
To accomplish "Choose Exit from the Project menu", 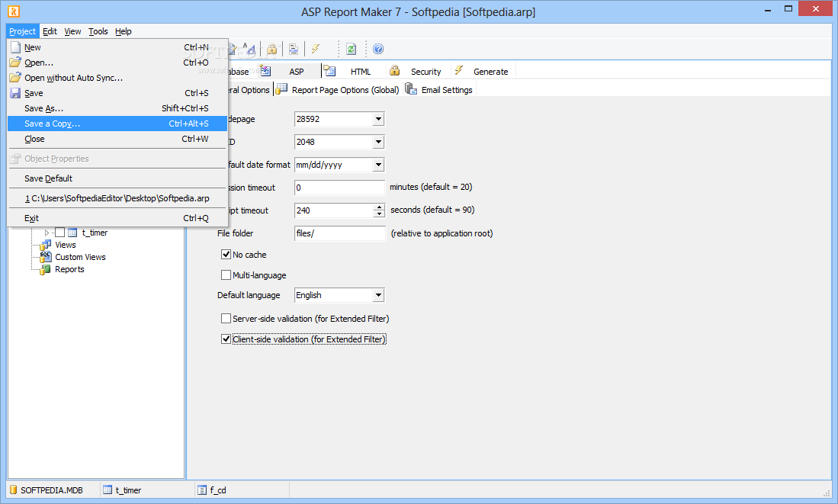I will (x=117, y=218).
